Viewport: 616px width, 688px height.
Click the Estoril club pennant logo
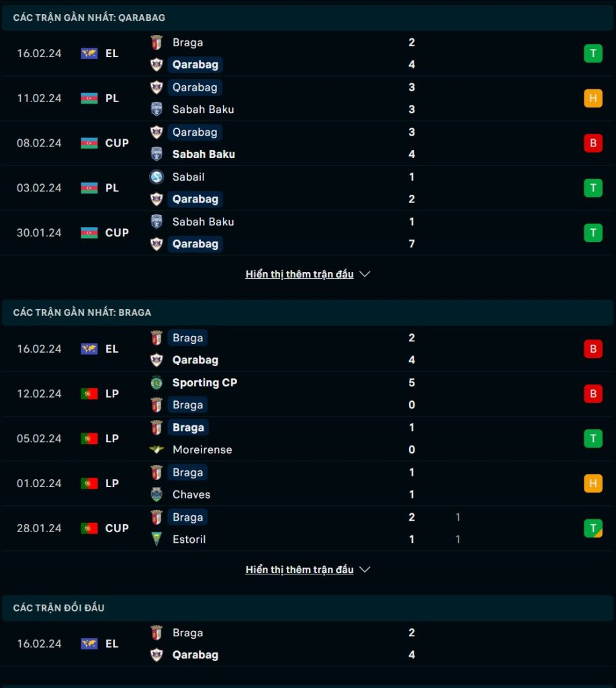157,540
